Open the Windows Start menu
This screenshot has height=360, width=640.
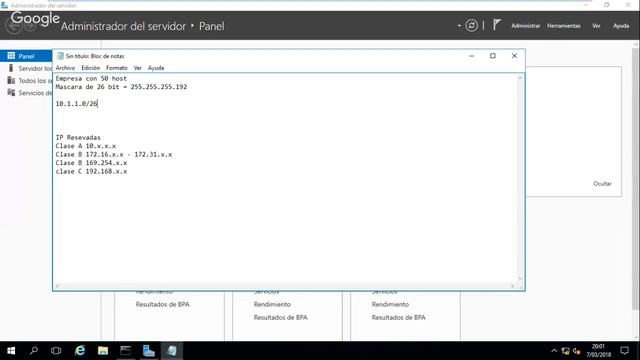click(11, 351)
